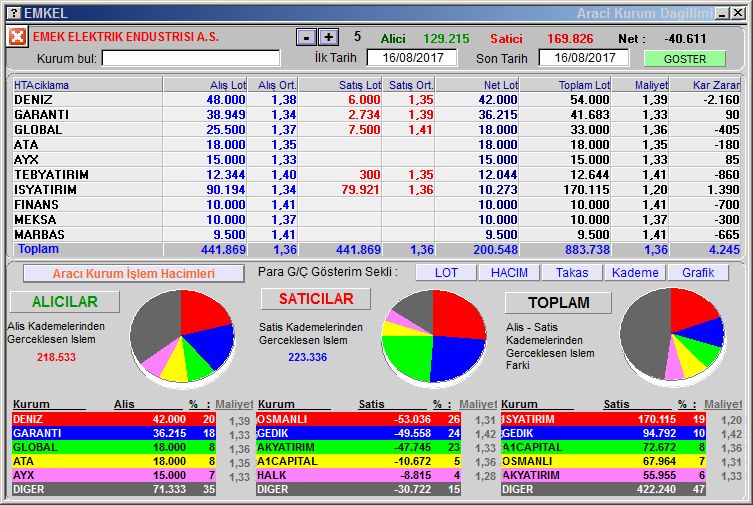Sort by Kar Zarar column header
753x505 pixels.
pos(705,85)
